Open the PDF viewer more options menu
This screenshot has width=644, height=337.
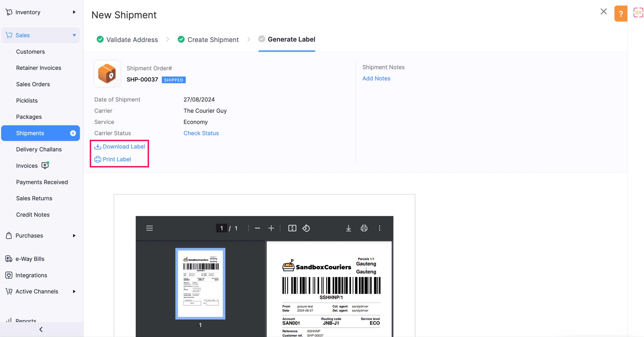(x=380, y=228)
